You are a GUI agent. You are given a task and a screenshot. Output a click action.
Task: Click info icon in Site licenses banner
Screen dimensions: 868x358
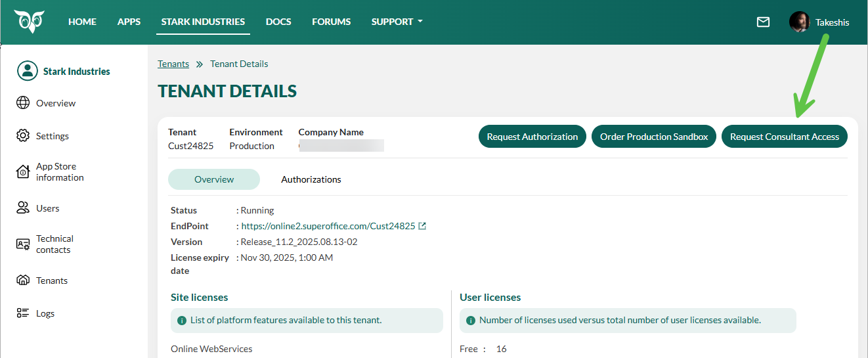click(x=182, y=321)
